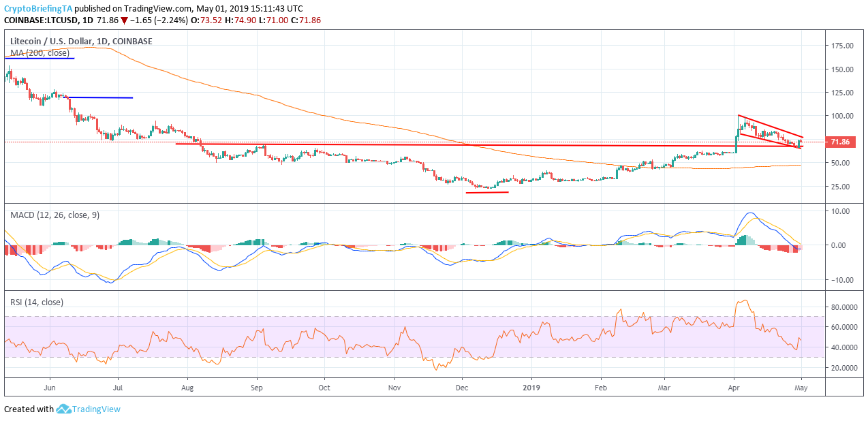Click the Feb date label

(x=601, y=387)
